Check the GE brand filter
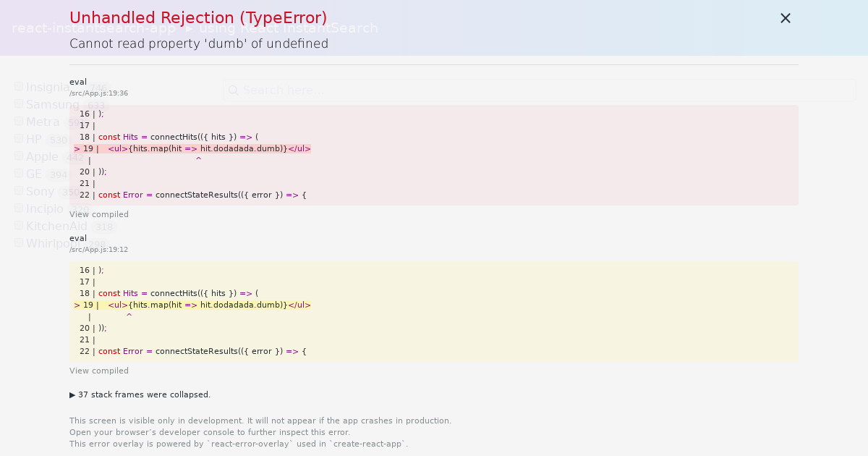 coord(18,172)
